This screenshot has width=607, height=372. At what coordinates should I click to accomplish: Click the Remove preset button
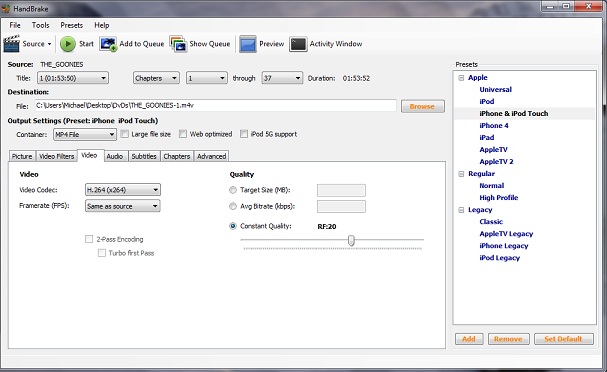[508, 339]
